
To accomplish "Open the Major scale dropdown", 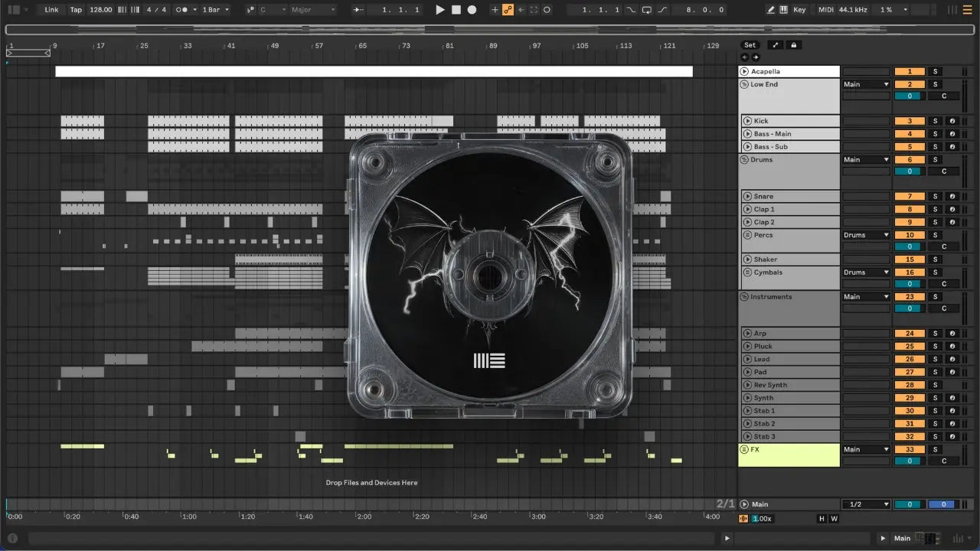I will (312, 10).
